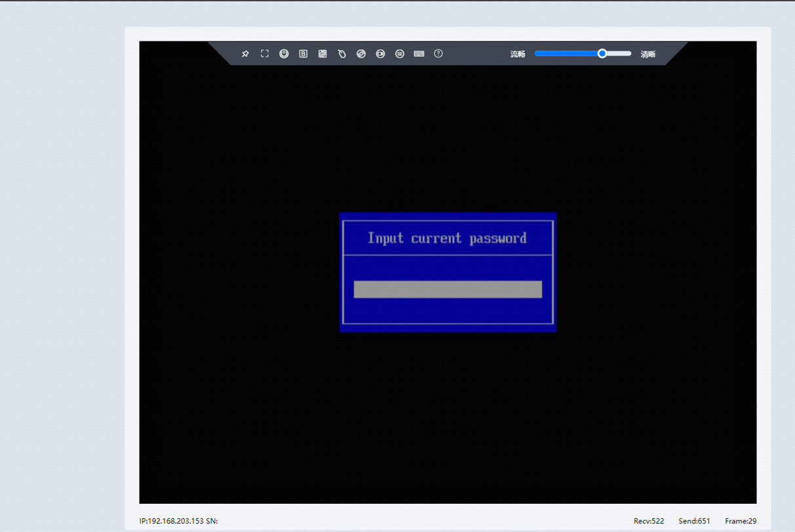The width and height of the screenshot is (795, 532).
Task: Click the 清晰 clear label
Action: tap(648, 54)
